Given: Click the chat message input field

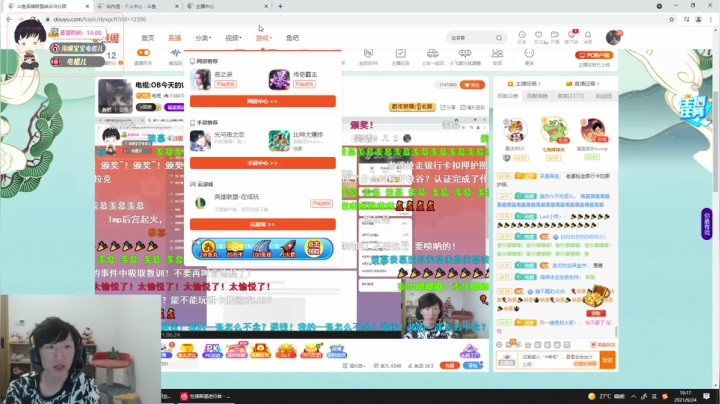Looking at the screenshot, I should click(558, 360).
